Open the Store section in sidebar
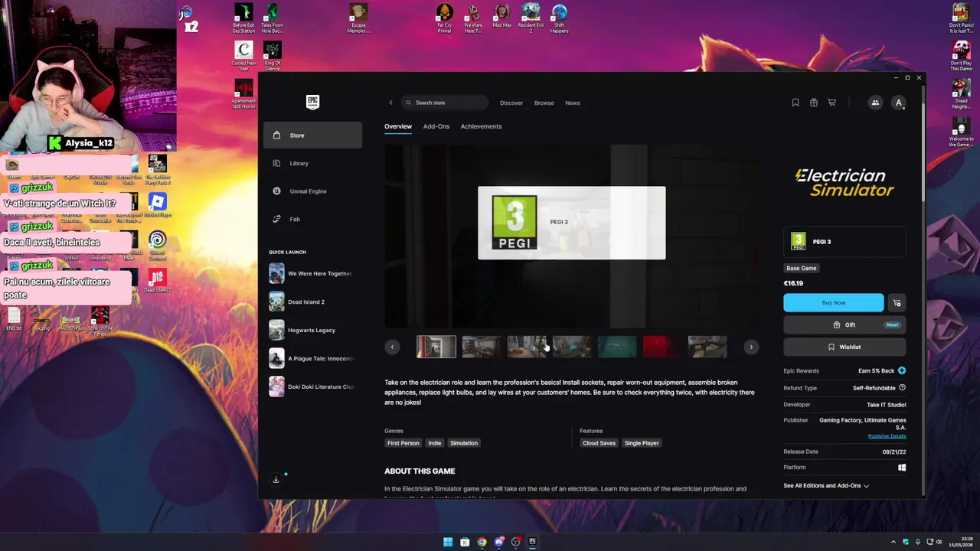The height and width of the screenshot is (551, 980). tap(312, 135)
